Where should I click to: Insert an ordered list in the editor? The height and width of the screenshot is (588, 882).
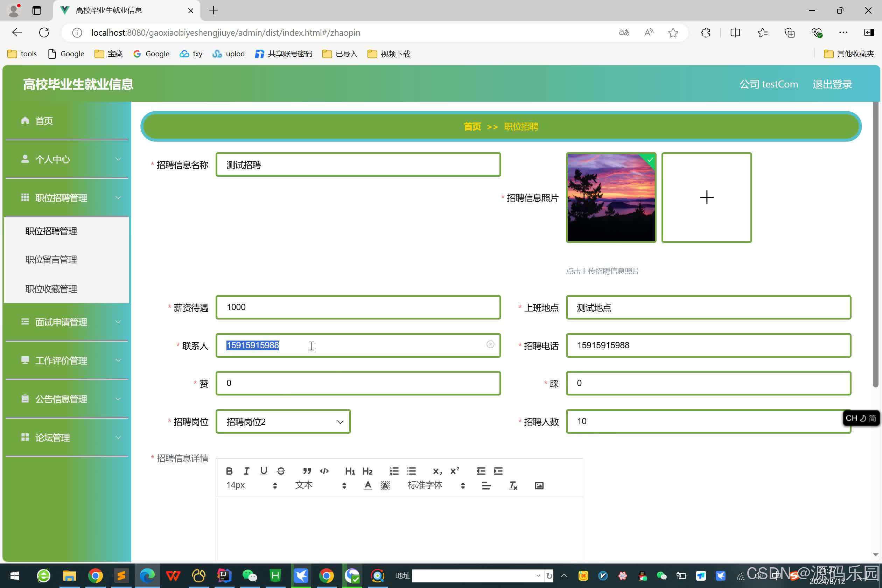pos(394,471)
